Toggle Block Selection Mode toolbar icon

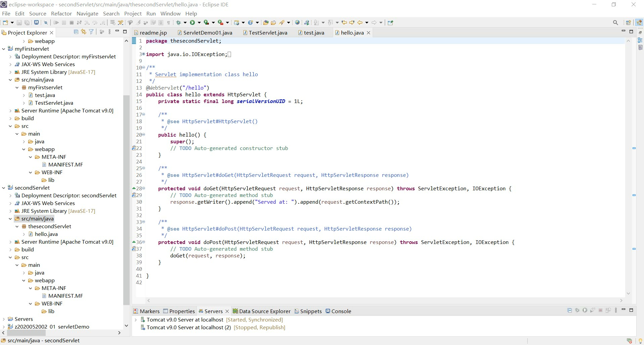pyautogui.click(x=161, y=22)
